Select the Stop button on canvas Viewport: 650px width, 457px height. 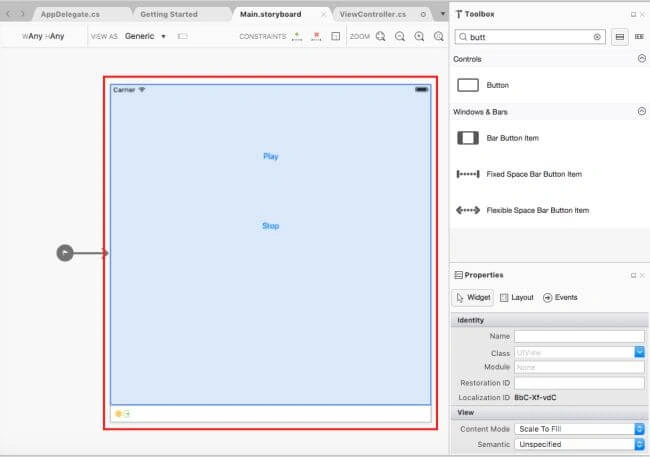click(271, 226)
